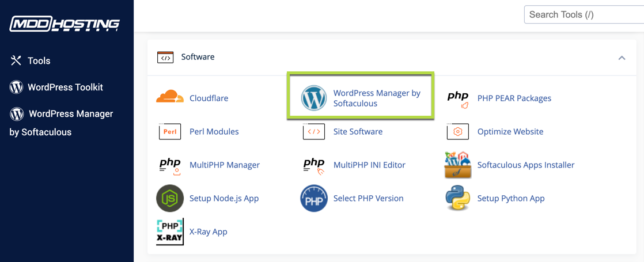Click the Perl Modules icon
The image size is (644, 262).
pyautogui.click(x=170, y=132)
